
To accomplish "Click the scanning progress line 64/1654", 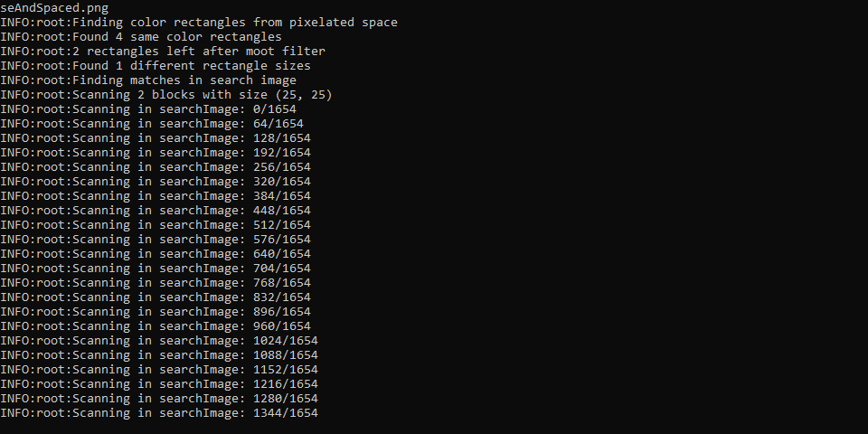I will [152, 124].
